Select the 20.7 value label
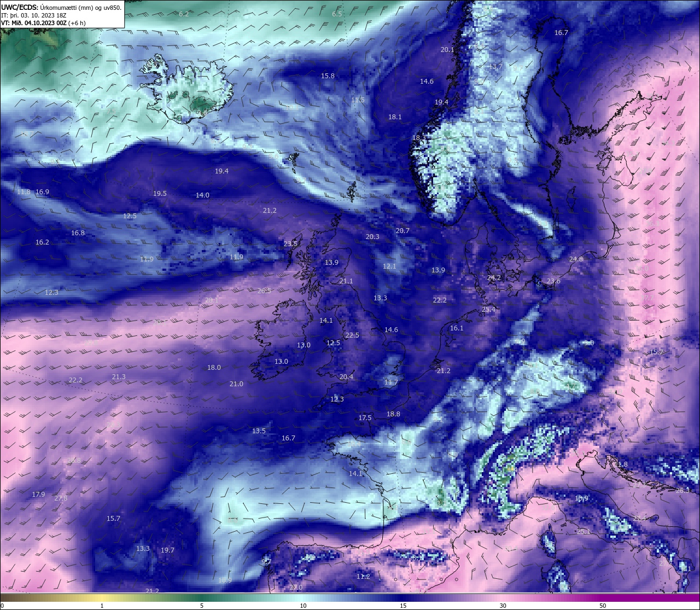Viewport: 700px width, 610px height. pyautogui.click(x=402, y=231)
